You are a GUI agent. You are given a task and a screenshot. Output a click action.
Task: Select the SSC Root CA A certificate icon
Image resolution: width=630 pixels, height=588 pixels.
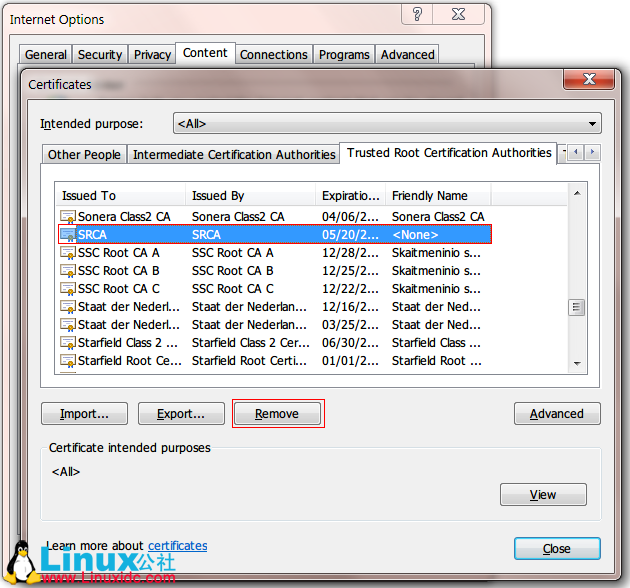click(68, 253)
